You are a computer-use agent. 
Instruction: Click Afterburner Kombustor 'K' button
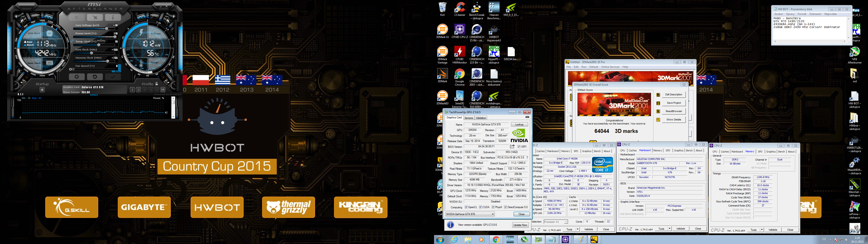pyautogui.click(x=77, y=17)
